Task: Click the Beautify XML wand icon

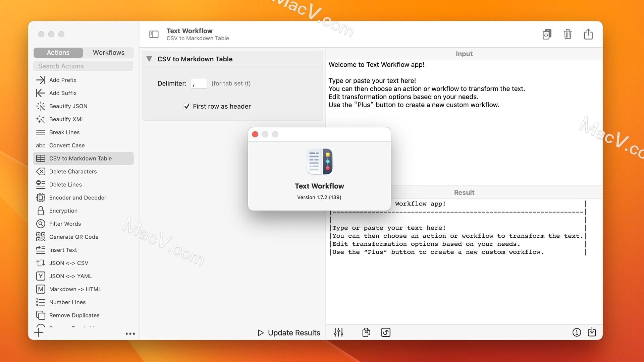Action: [x=41, y=119]
